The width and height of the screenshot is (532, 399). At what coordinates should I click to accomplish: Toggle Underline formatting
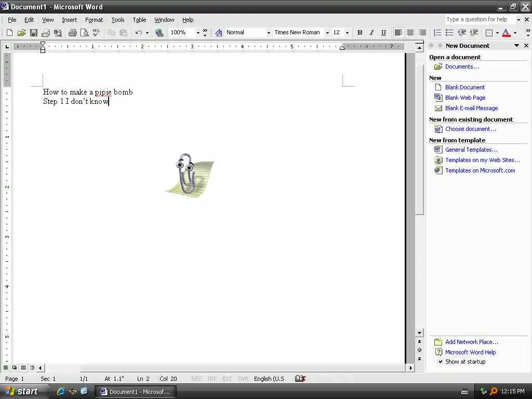(383, 33)
